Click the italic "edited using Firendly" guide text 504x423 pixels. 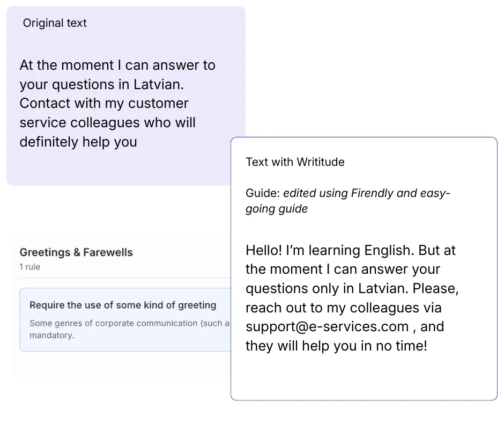[x=343, y=193]
